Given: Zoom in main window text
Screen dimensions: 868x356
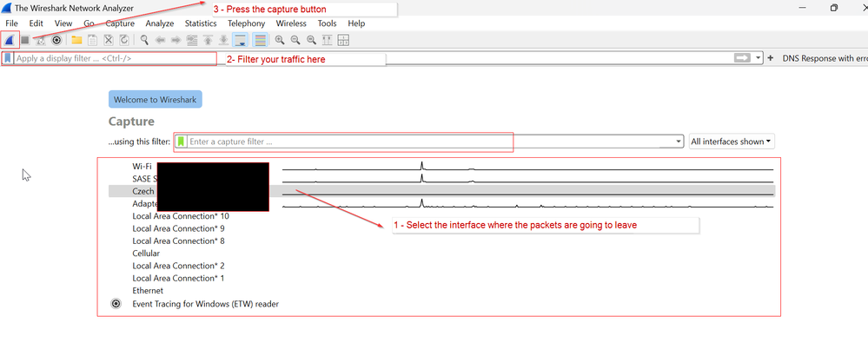Looking at the screenshot, I should click(x=280, y=40).
